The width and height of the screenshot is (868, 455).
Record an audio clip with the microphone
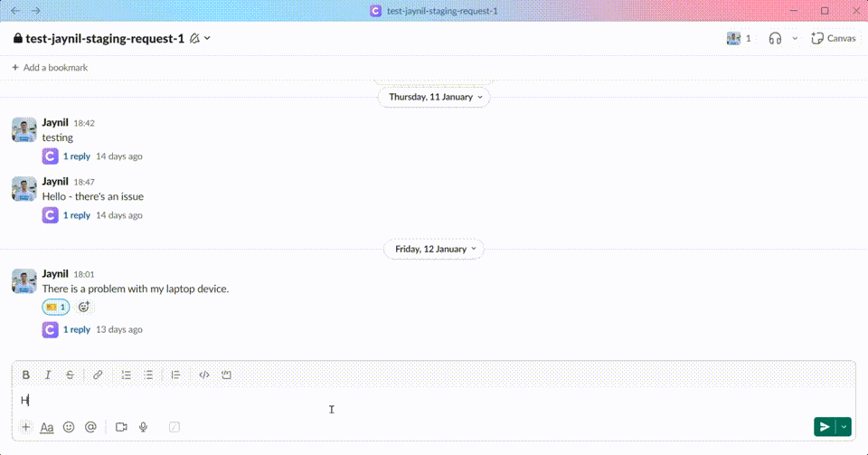click(x=143, y=427)
